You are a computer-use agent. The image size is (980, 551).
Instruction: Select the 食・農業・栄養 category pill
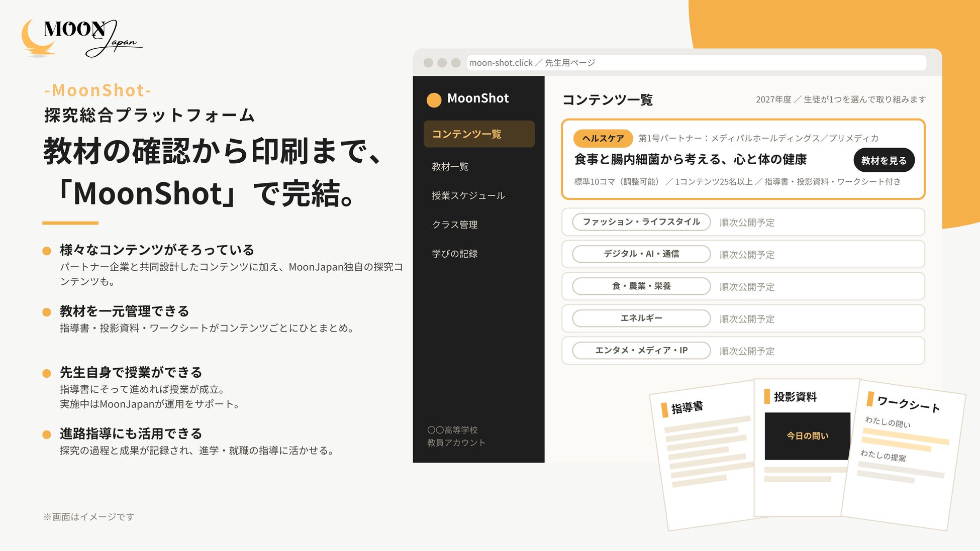click(x=641, y=286)
